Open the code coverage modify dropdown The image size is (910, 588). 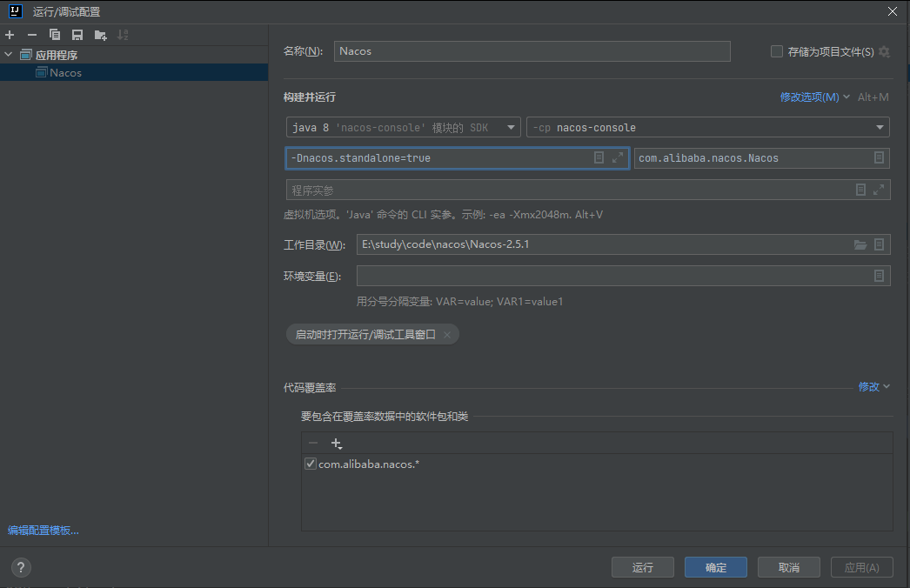(x=874, y=386)
